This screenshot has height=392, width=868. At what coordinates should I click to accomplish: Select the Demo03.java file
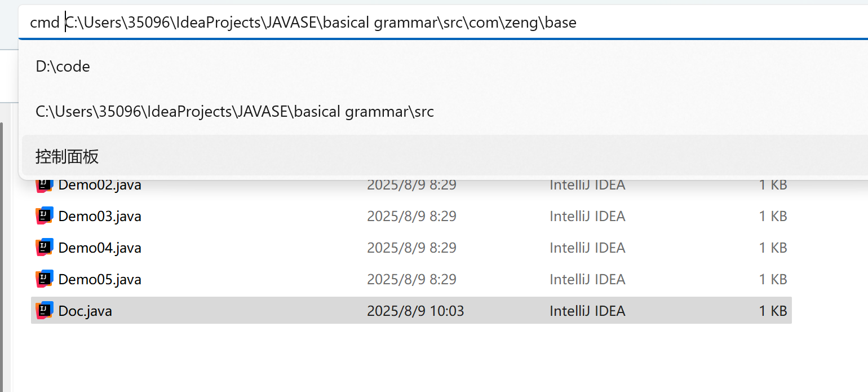click(100, 216)
